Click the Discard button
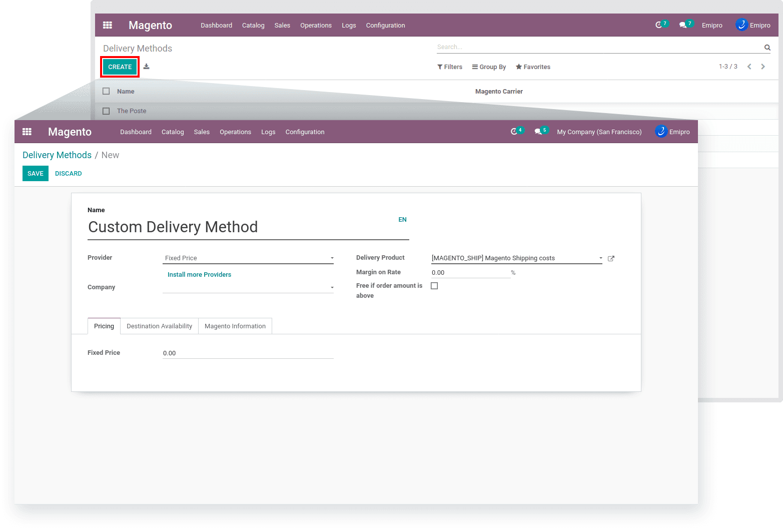Screen dimensions: 783x532 pyautogui.click(x=69, y=174)
